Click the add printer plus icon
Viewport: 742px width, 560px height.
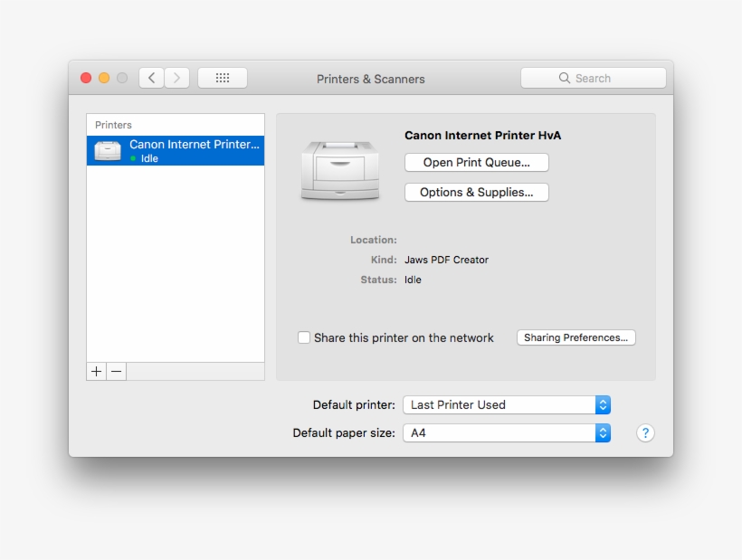pos(96,371)
